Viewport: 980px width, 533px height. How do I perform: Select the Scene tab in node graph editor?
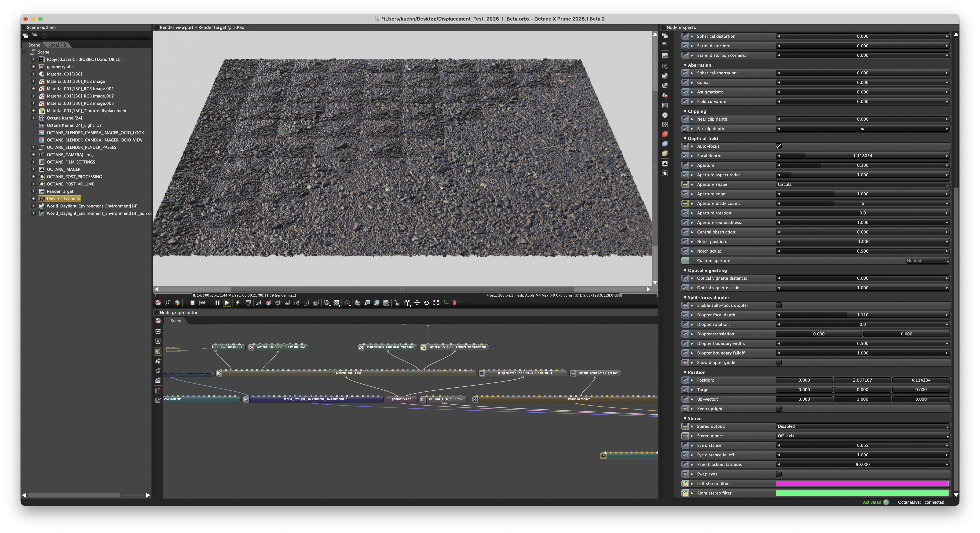[177, 321]
